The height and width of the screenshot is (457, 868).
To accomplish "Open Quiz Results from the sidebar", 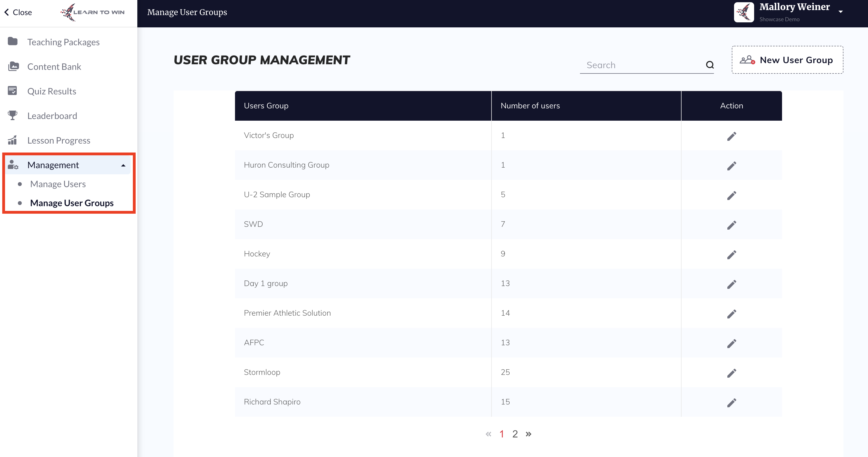I will point(52,91).
